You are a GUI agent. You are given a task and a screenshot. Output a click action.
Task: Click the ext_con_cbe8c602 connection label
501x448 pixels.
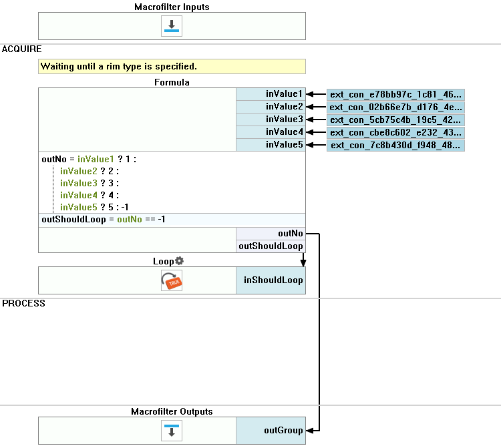point(395,133)
